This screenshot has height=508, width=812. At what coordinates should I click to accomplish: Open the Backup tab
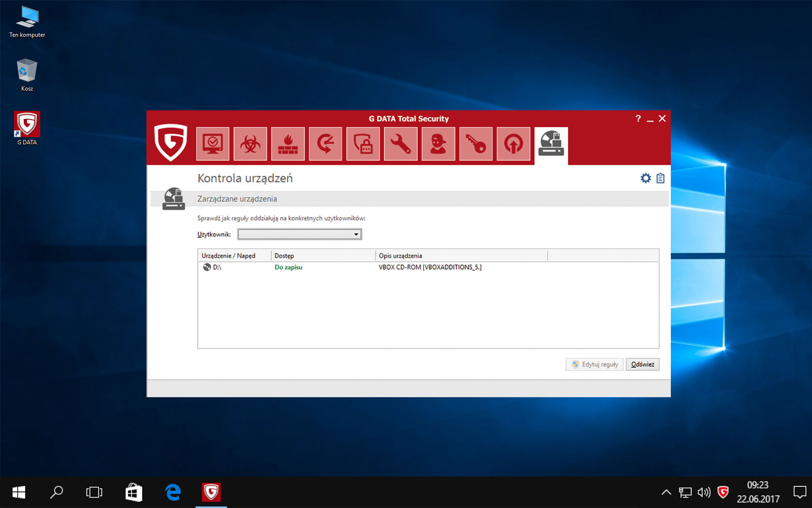326,144
